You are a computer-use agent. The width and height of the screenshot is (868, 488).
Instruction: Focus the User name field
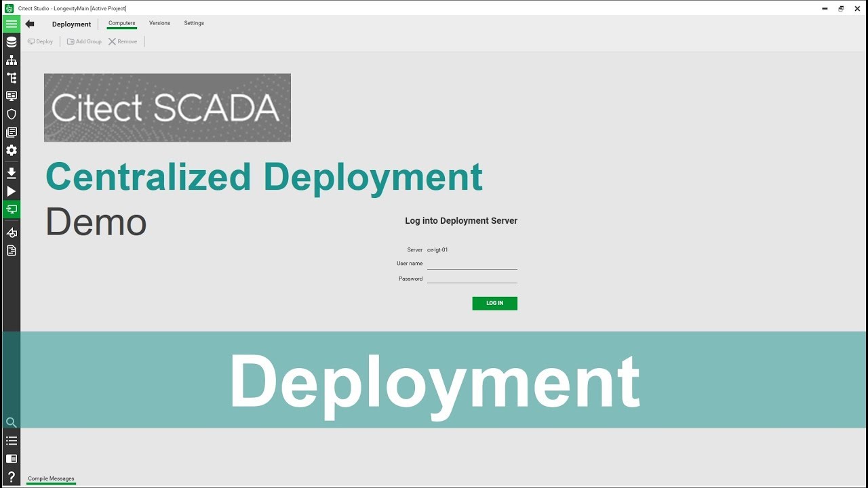tap(472, 264)
